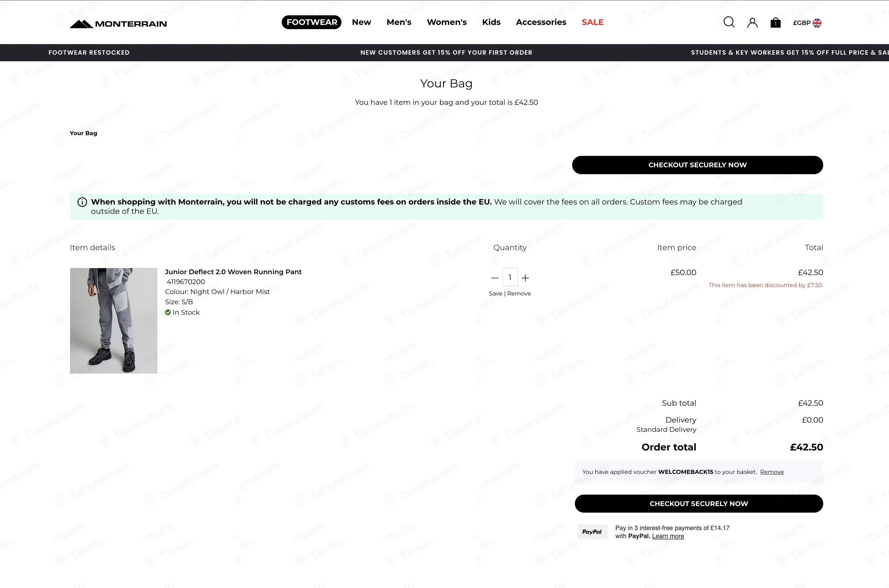Click the Monterrain logo
This screenshot has height=588, width=889.
point(118,24)
